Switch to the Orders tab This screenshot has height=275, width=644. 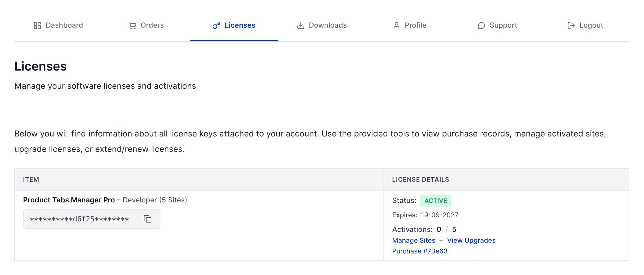pos(146,25)
